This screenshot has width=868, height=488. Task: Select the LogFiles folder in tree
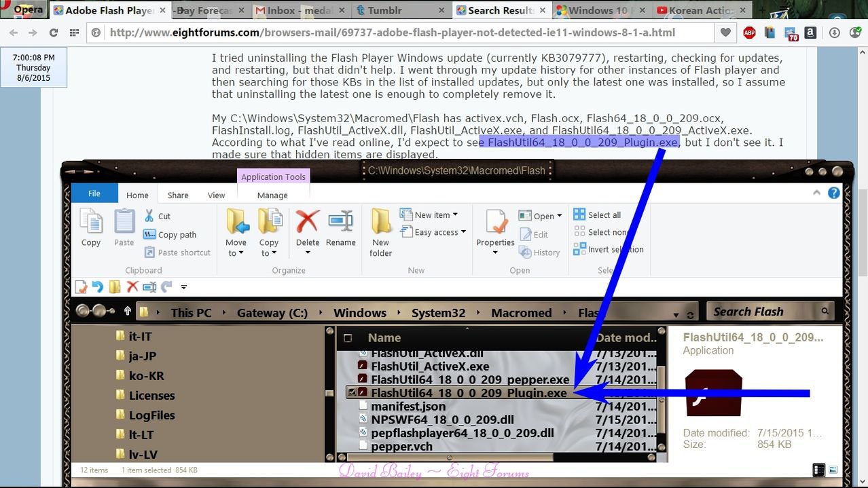152,415
